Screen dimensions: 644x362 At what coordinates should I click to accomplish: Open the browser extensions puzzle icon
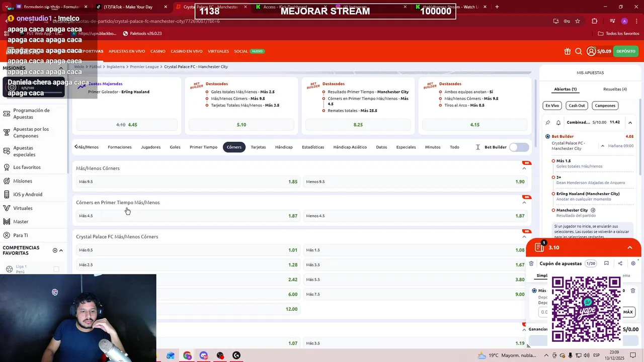pyautogui.click(x=595, y=21)
